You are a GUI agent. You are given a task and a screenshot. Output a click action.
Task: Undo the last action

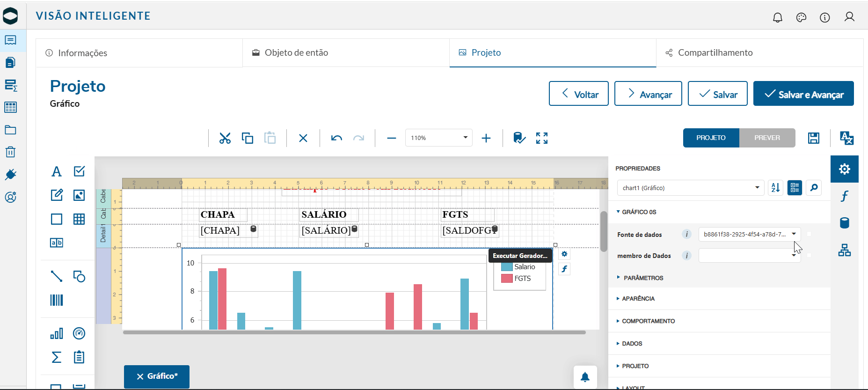336,138
